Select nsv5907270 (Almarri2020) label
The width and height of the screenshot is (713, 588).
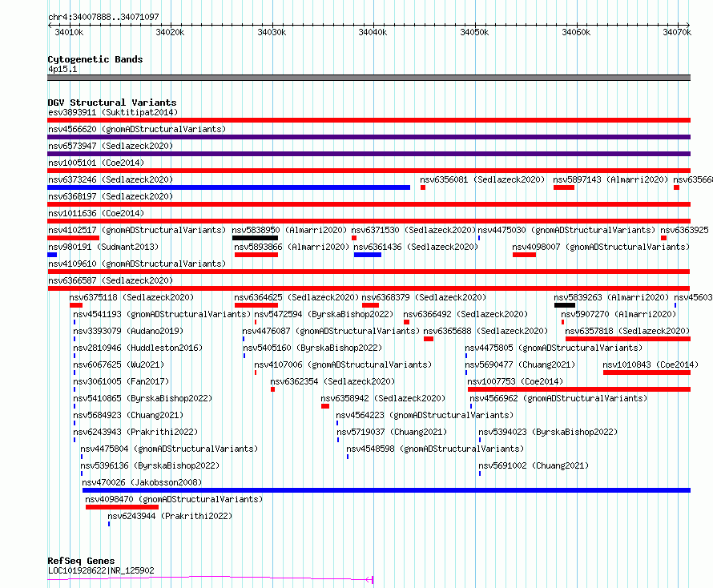pyautogui.click(x=618, y=314)
